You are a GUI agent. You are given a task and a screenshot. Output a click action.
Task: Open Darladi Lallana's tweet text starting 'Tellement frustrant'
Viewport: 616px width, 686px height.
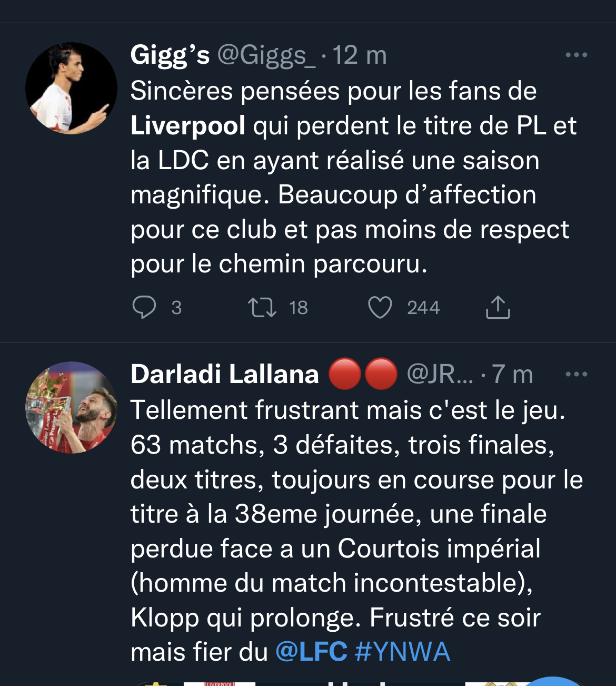pyautogui.click(x=356, y=531)
